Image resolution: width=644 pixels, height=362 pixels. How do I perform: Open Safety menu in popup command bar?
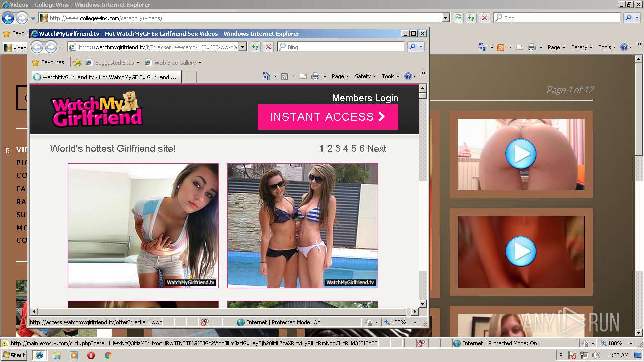coord(365,76)
